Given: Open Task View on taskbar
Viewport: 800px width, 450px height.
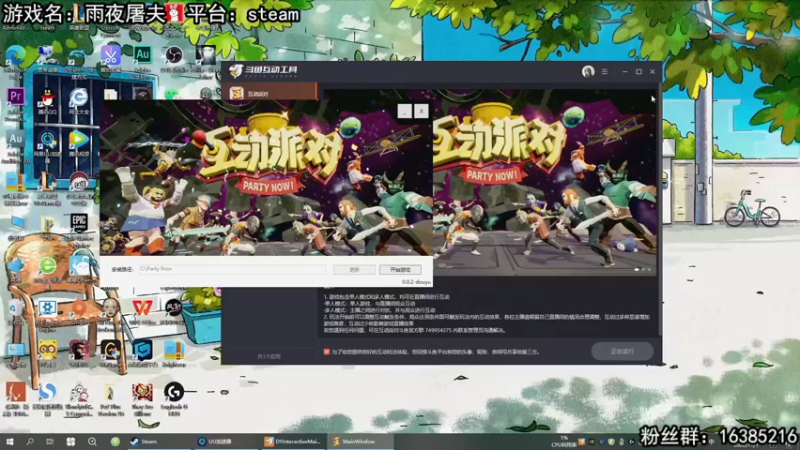Looking at the screenshot, I should click(49, 441).
